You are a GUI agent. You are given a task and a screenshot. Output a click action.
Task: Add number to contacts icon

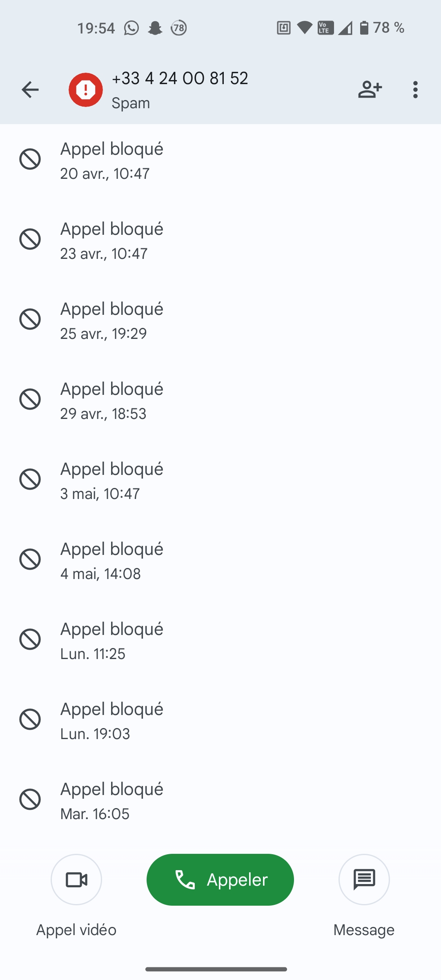370,90
